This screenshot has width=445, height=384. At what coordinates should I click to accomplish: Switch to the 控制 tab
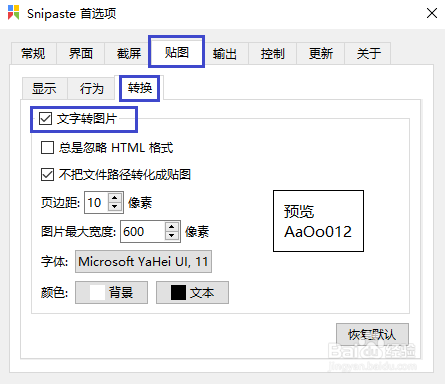(x=273, y=53)
